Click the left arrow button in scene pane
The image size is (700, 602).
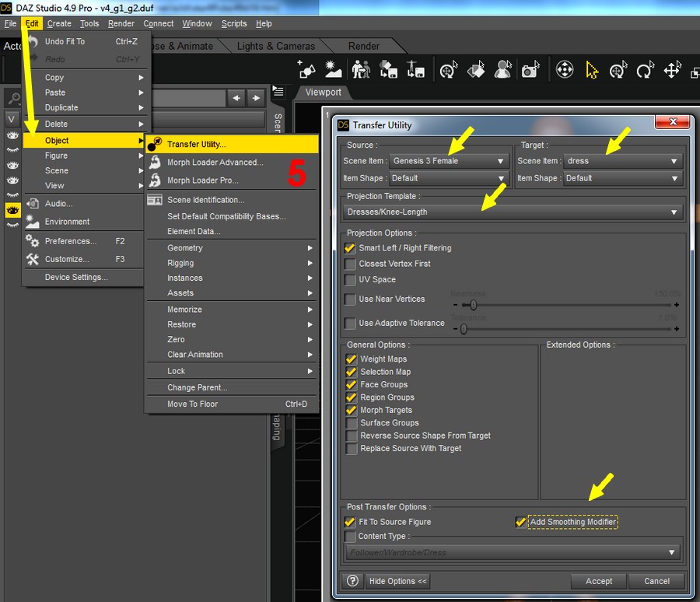coord(236,98)
